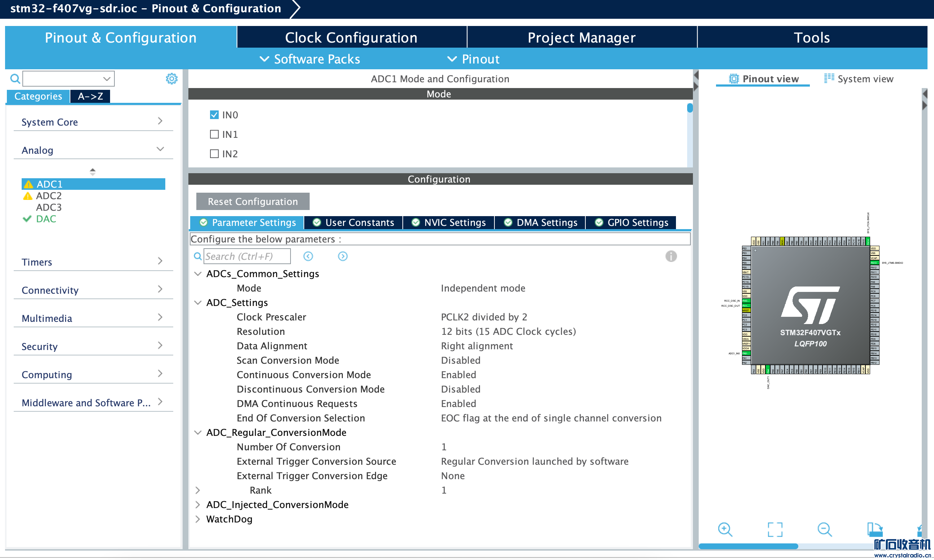Expand the middle panel with the right arrow
Image resolution: width=934 pixels, height=560 pixels.
[x=696, y=86]
